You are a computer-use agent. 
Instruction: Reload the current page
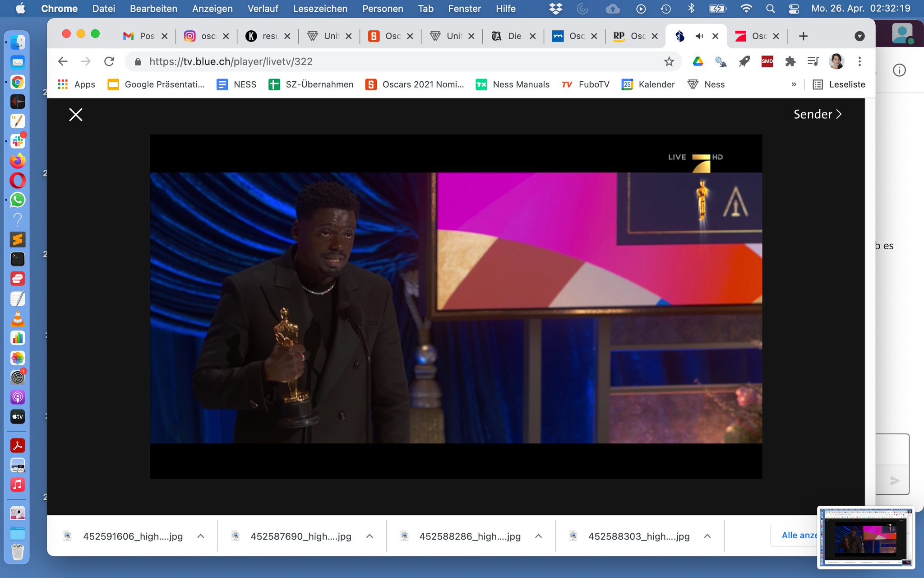[x=109, y=61]
